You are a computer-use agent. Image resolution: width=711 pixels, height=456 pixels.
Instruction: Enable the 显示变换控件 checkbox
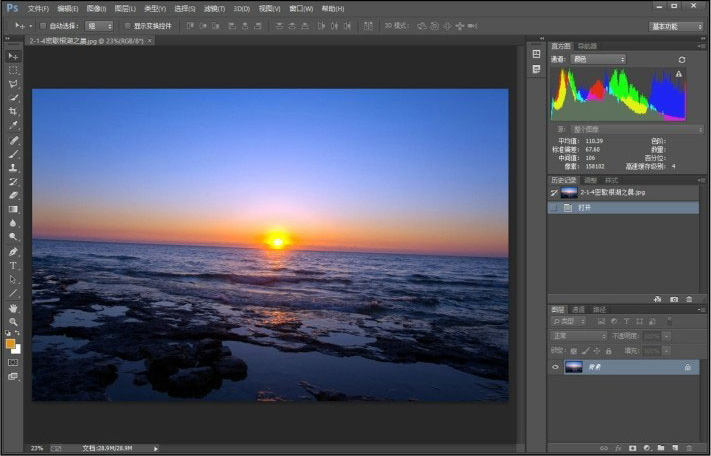[126, 25]
